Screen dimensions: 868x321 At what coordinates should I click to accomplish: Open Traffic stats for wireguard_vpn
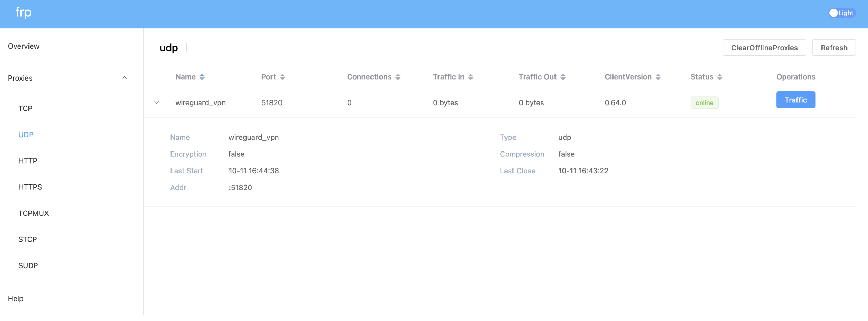[795, 100]
